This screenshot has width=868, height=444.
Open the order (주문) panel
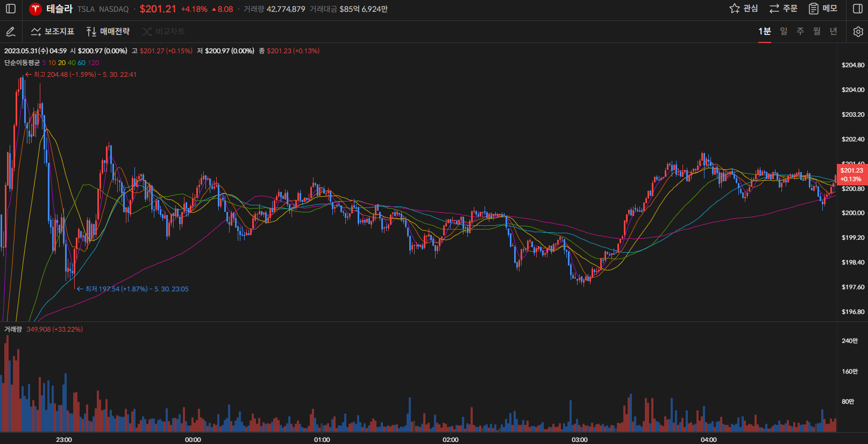pos(783,9)
